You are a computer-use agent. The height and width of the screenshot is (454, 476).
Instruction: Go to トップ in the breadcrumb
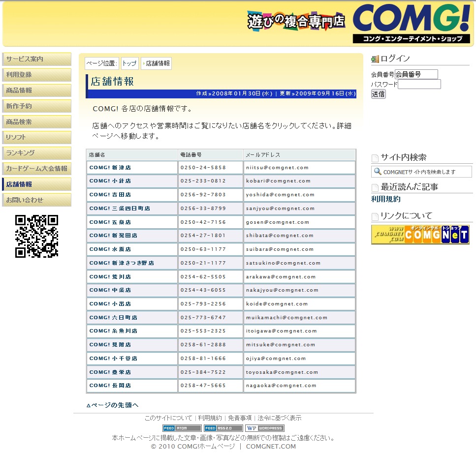(129, 63)
